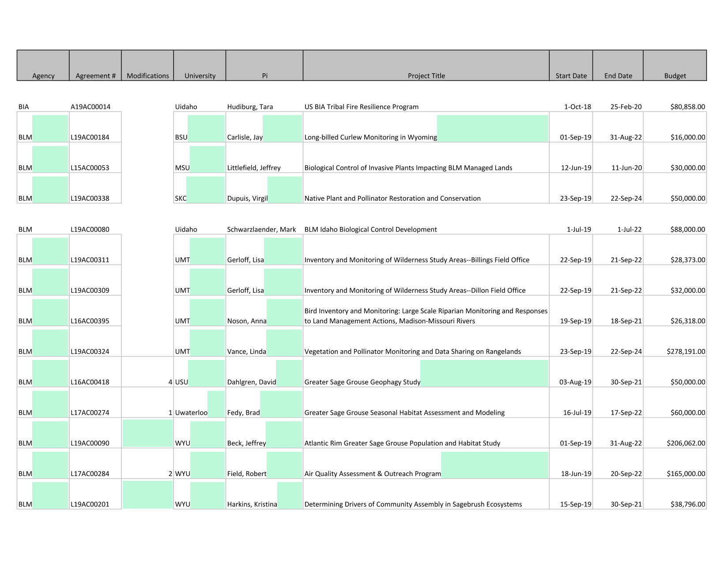Click the University column header
Viewport: 728px width, 562px height.
200,65
